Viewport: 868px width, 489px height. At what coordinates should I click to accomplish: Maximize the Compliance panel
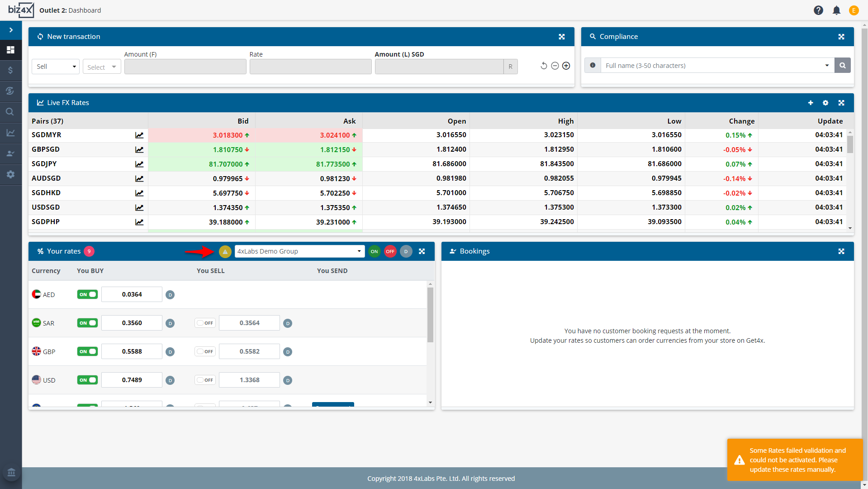(841, 37)
